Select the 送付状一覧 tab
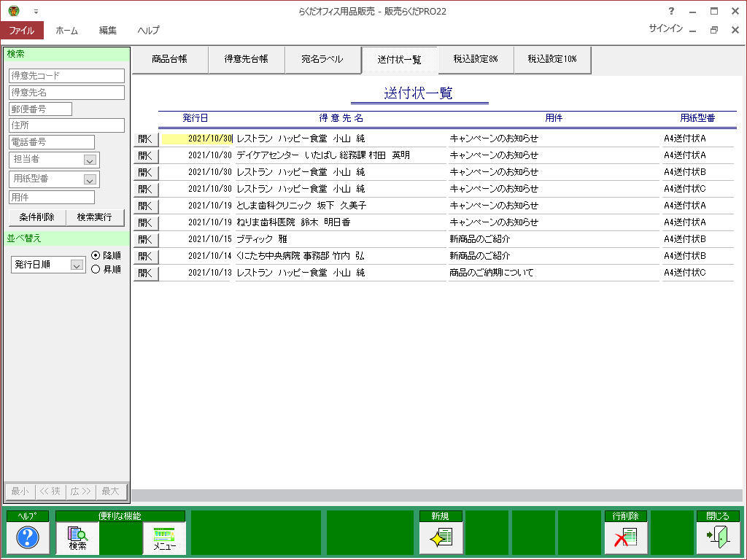The height and width of the screenshot is (560, 747). (399, 60)
